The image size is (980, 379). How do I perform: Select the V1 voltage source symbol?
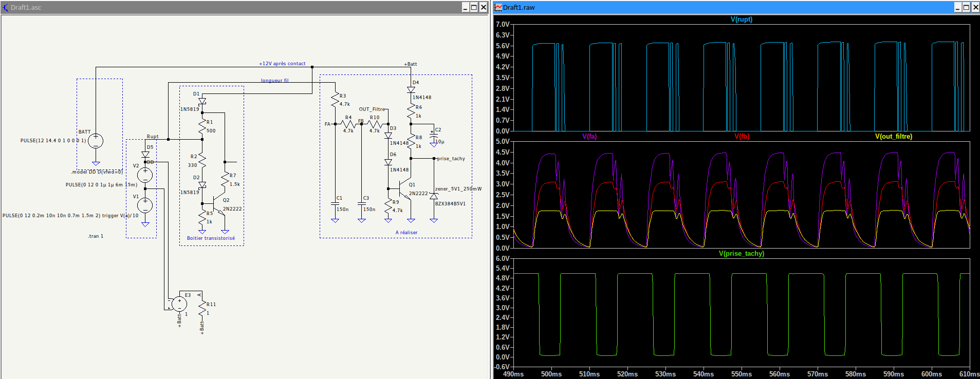[145, 205]
